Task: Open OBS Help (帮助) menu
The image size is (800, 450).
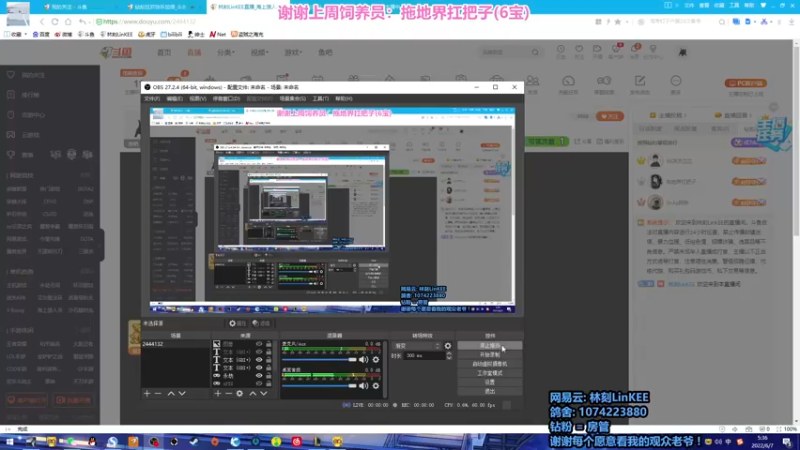Action: (343, 98)
